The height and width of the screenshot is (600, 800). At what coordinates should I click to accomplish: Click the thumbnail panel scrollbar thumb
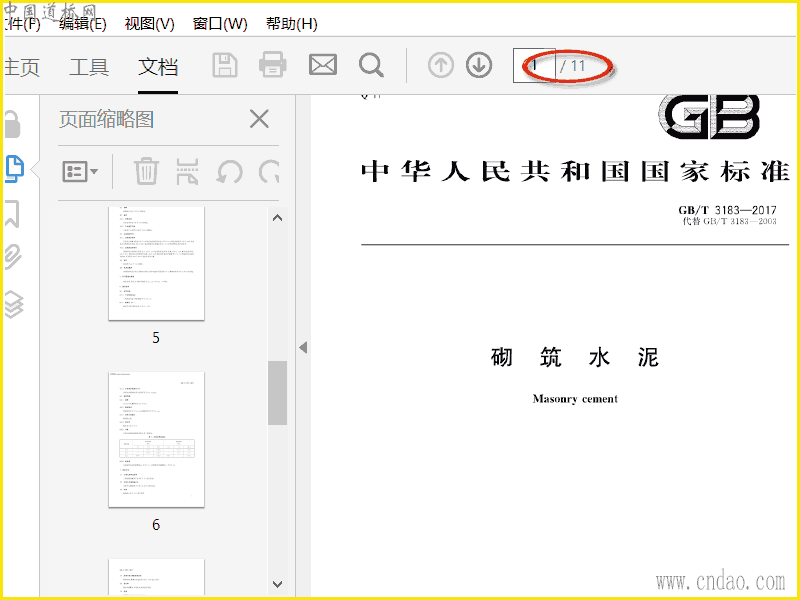[278, 393]
